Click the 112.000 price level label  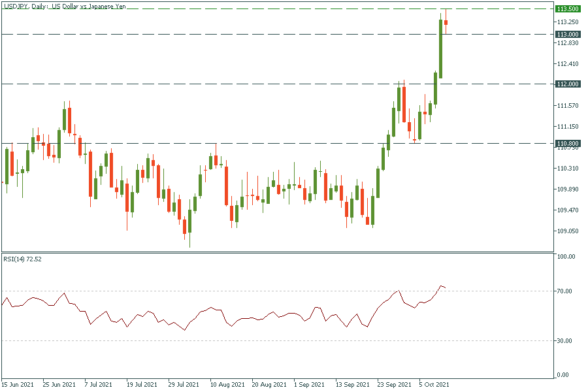[566, 84]
